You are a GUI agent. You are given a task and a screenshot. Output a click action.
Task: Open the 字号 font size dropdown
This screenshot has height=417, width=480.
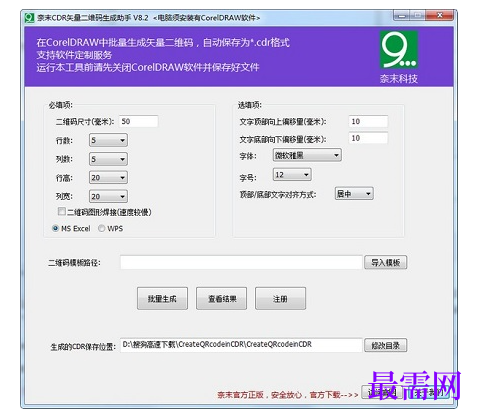[292, 175]
